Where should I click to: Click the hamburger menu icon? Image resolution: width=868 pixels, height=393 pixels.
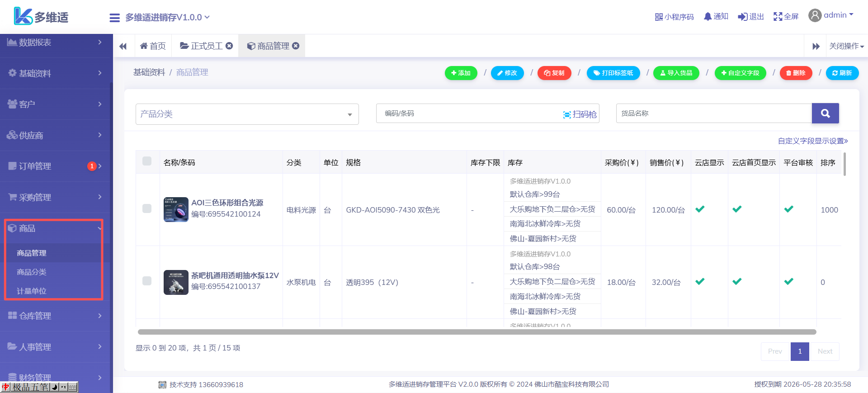click(x=114, y=18)
